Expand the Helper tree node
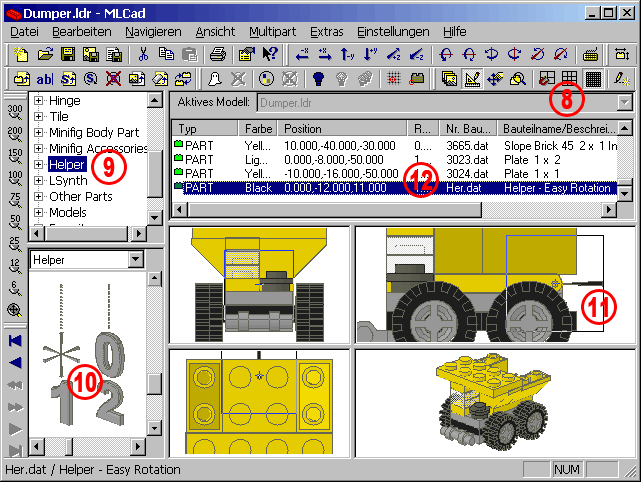The image size is (641, 482). click(x=38, y=164)
